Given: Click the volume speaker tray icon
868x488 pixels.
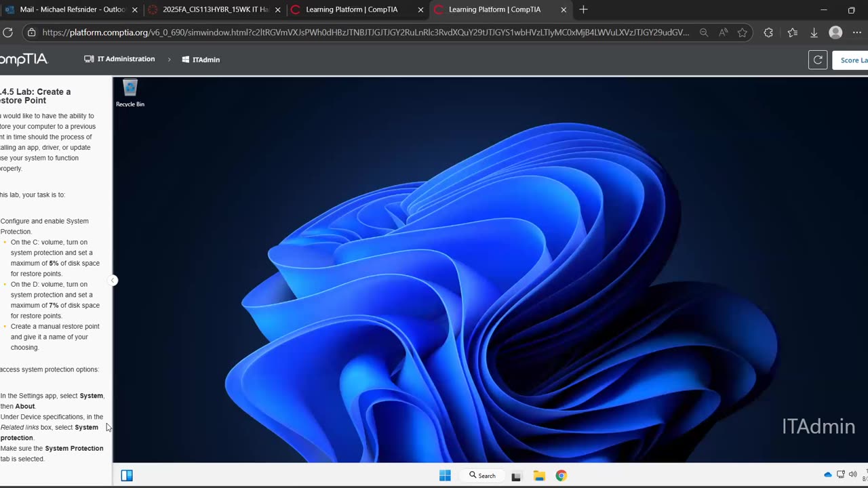Looking at the screenshot, I should [x=853, y=474].
